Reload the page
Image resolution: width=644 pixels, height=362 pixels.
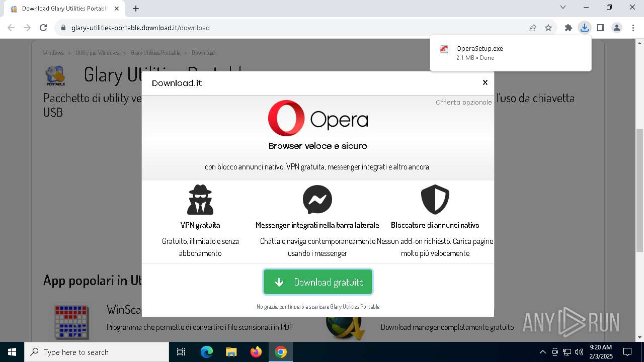point(43,28)
